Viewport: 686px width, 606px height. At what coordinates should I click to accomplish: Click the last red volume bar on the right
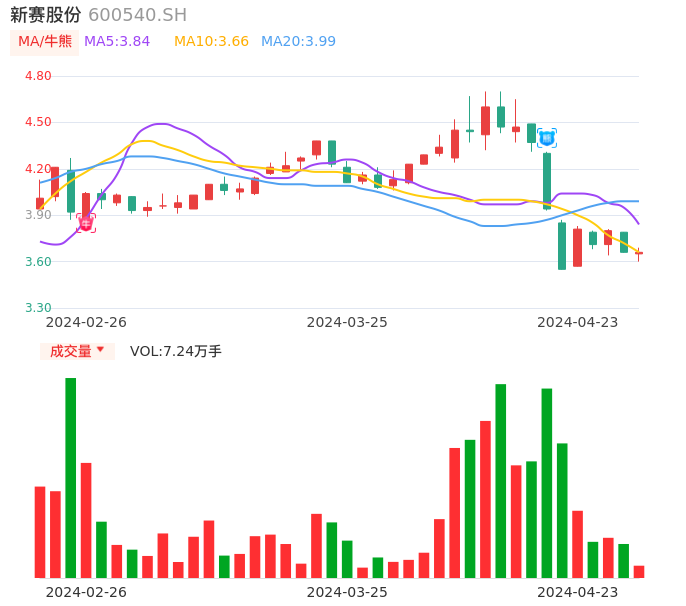tap(639, 571)
